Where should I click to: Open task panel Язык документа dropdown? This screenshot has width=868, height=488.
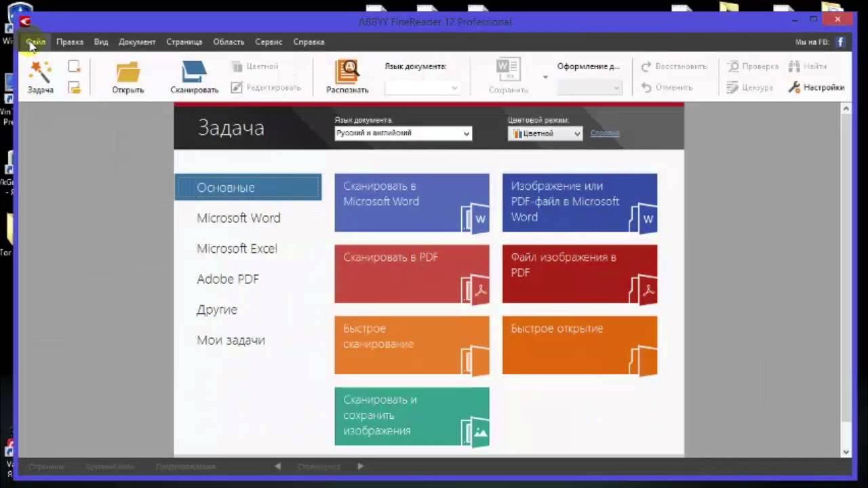coord(403,134)
